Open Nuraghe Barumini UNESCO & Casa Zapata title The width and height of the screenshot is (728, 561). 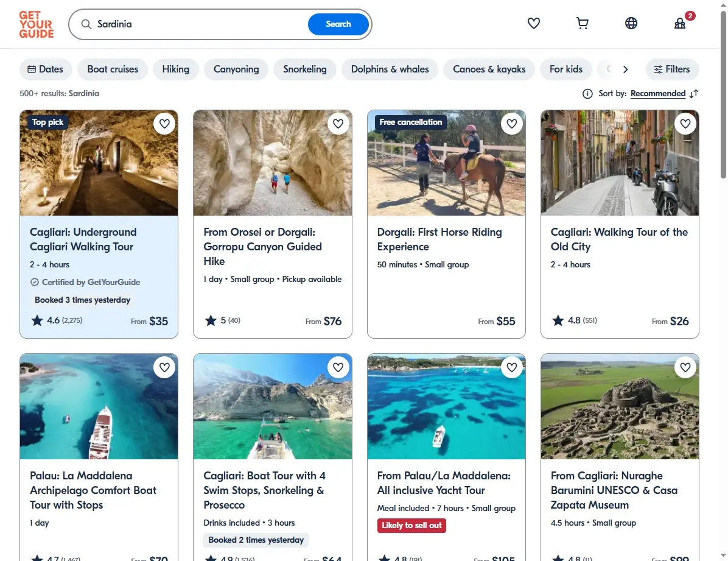614,490
